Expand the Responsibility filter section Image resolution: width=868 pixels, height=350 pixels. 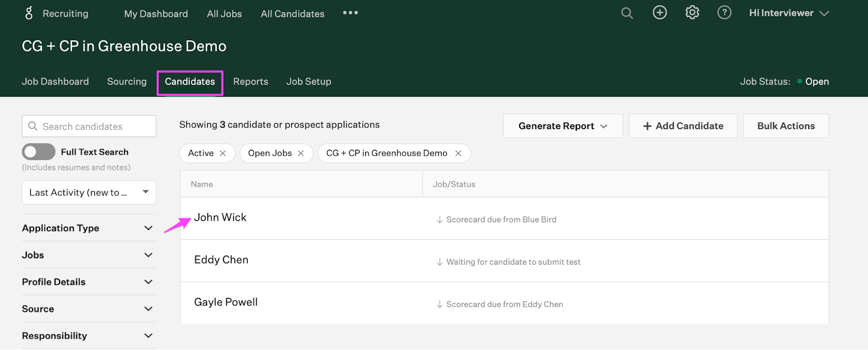(89, 335)
